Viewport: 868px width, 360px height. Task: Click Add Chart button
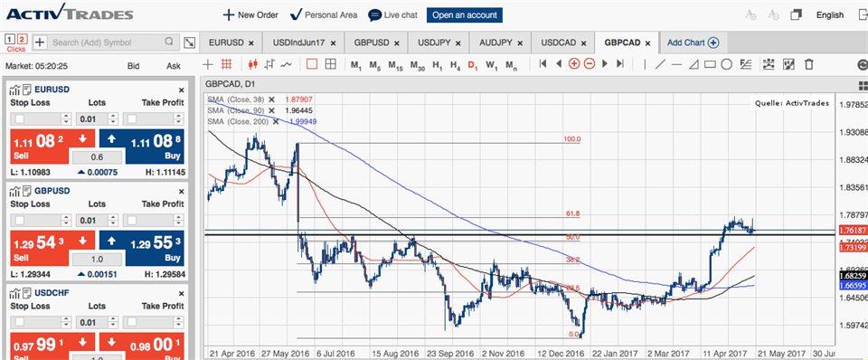click(693, 43)
